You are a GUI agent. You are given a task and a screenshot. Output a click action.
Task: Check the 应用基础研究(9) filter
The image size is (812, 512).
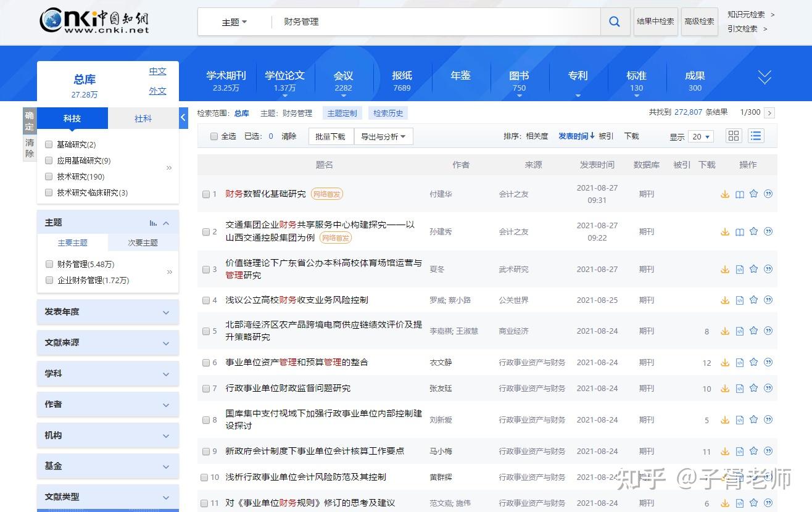pos(49,160)
